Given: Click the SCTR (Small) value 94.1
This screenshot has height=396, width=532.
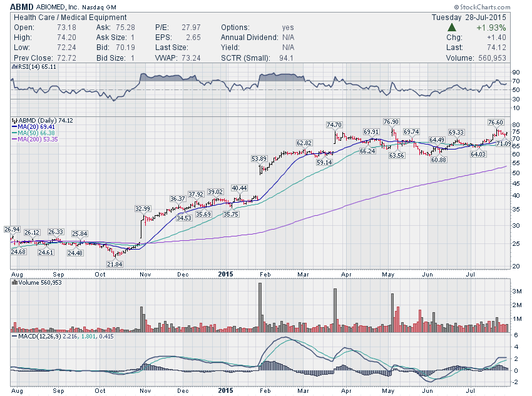Looking at the screenshot, I should click(287, 58).
